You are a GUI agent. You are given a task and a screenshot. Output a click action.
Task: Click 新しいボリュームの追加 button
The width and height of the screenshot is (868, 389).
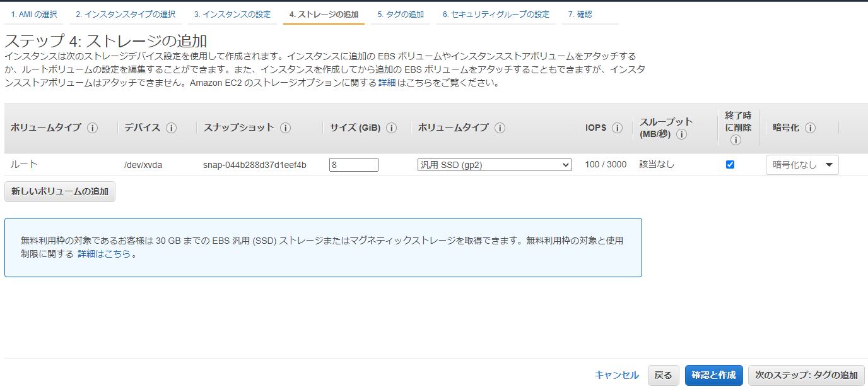coord(60,191)
